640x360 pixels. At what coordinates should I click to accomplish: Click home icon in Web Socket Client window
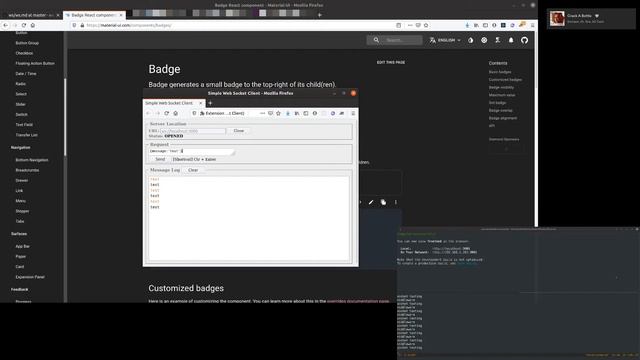click(x=176, y=113)
